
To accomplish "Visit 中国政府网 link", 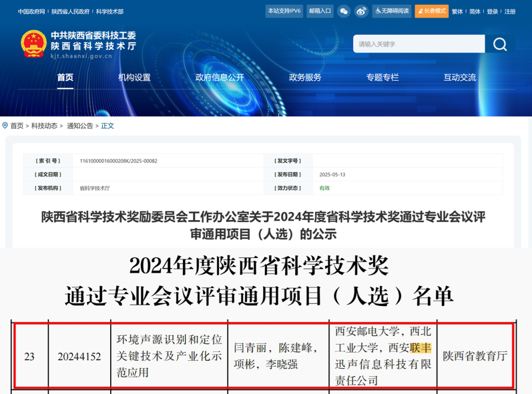I will point(31,11).
